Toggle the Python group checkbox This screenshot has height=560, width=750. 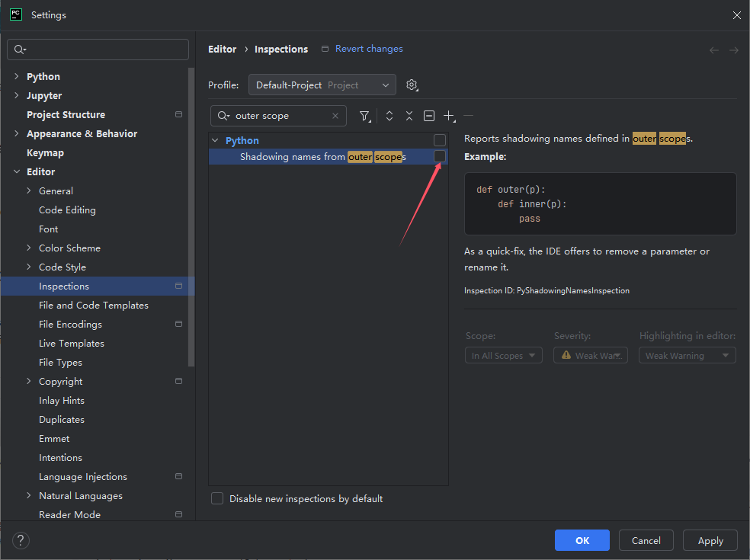[440, 140]
